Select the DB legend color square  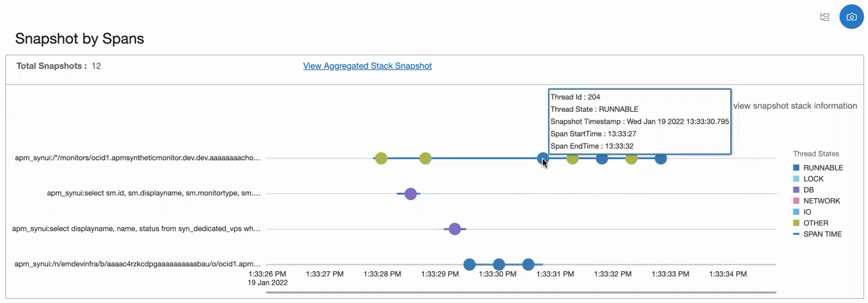tap(795, 190)
